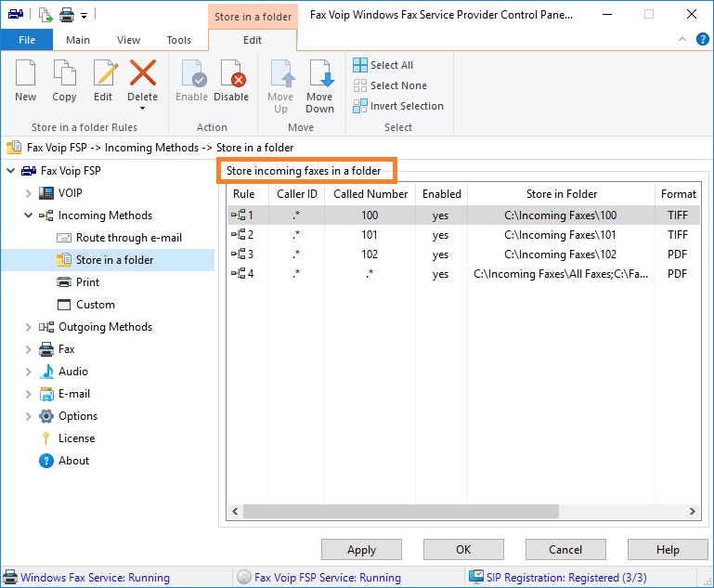Expand the Options tree node
The width and height of the screenshot is (714, 588).
point(28,416)
